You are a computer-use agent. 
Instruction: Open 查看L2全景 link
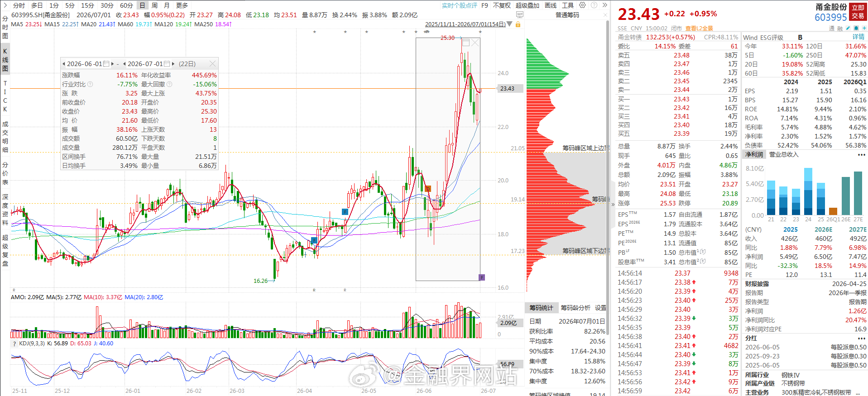tap(699, 28)
